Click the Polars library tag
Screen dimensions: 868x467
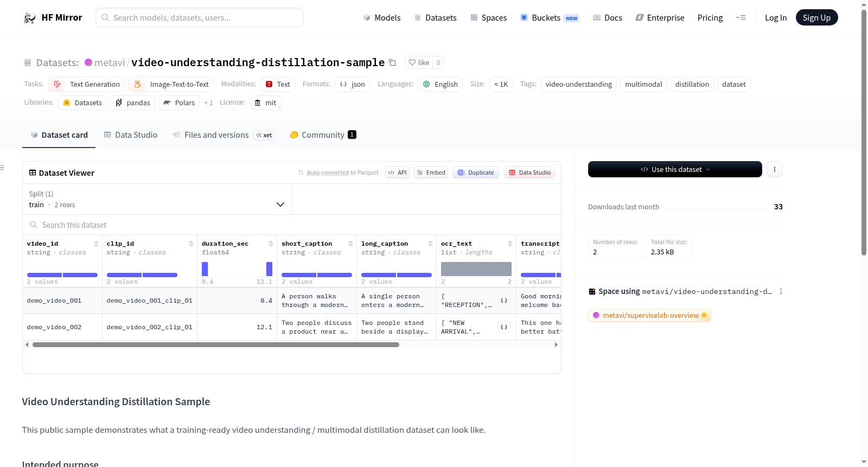179,103
